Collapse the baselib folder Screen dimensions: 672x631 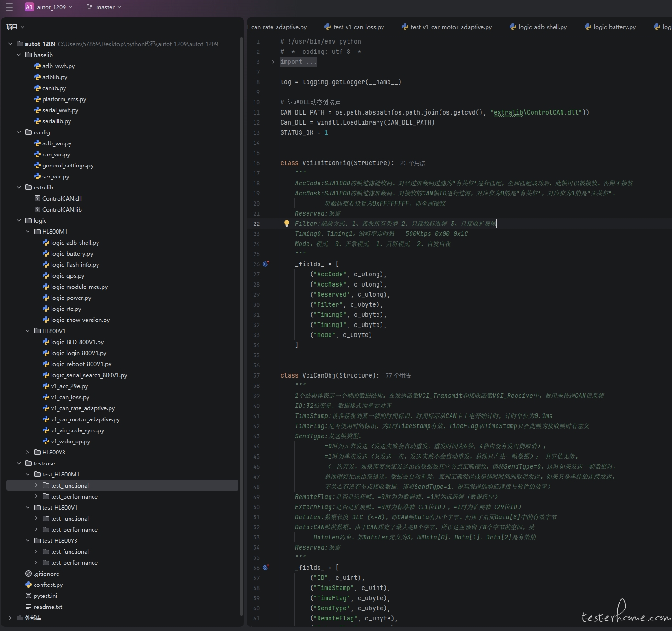pyautogui.click(x=19, y=55)
